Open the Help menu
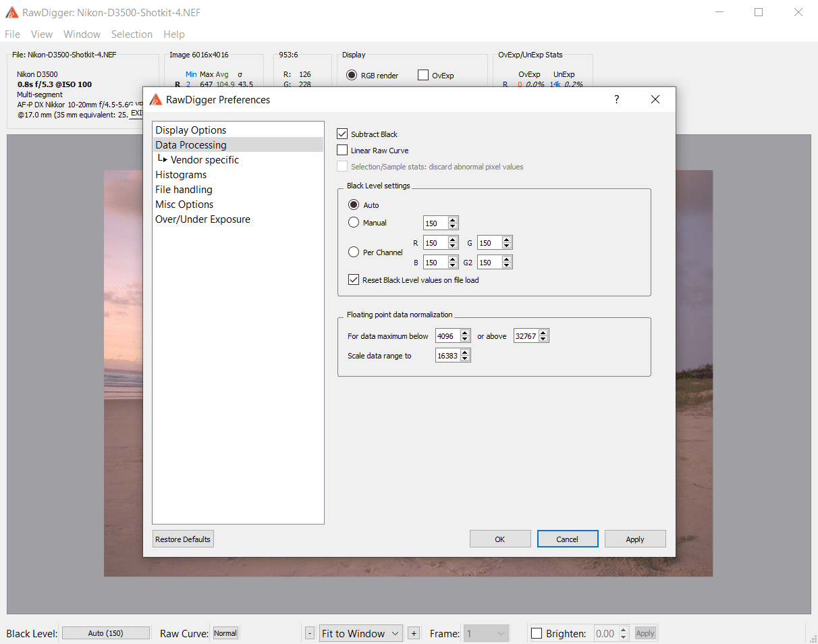Screen dimensions: 818x644 click(174, 34)
